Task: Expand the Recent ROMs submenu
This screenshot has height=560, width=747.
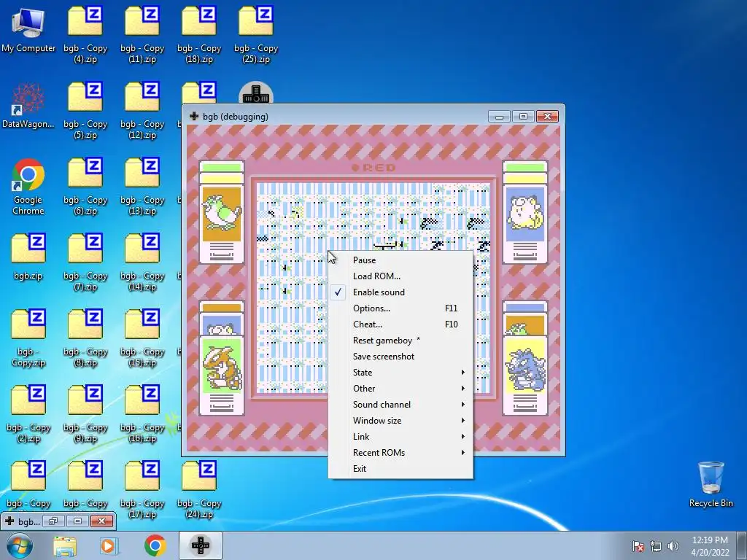Action: point(400,453)
